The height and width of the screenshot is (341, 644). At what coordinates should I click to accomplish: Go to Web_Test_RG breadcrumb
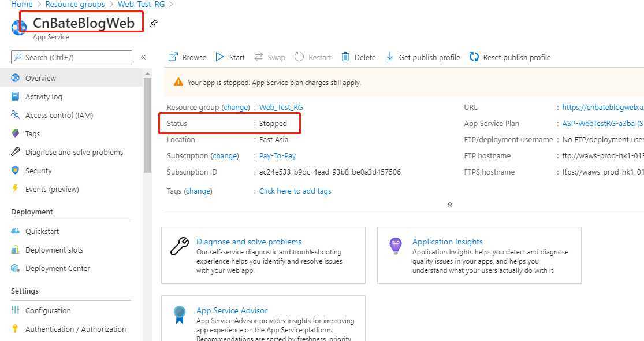pyautogui.click(x=141, y=4)
